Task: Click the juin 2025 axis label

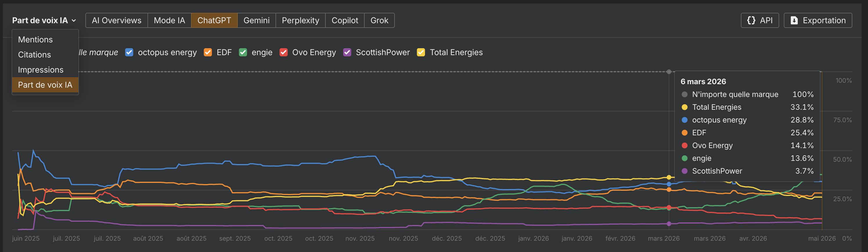Action: click(x=26, y=239)
